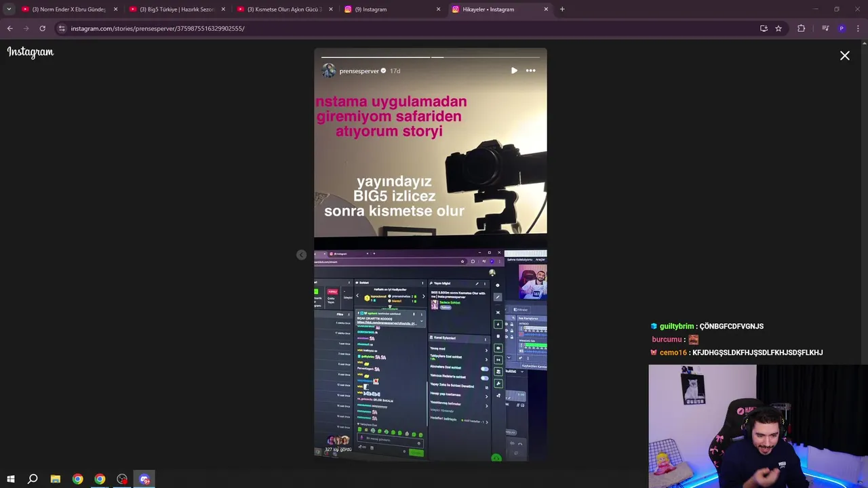Select the Hikayeler • Instagram tab
This screenshot has width=868, height=488.
[500, 9]
